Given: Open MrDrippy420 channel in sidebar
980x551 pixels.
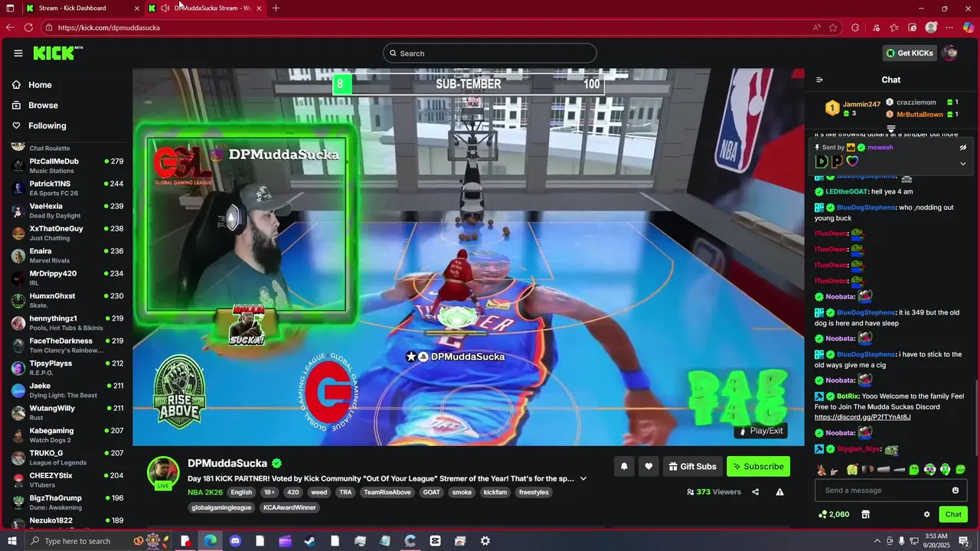Looking at the screenshot, I should click(x=67, y=278).
